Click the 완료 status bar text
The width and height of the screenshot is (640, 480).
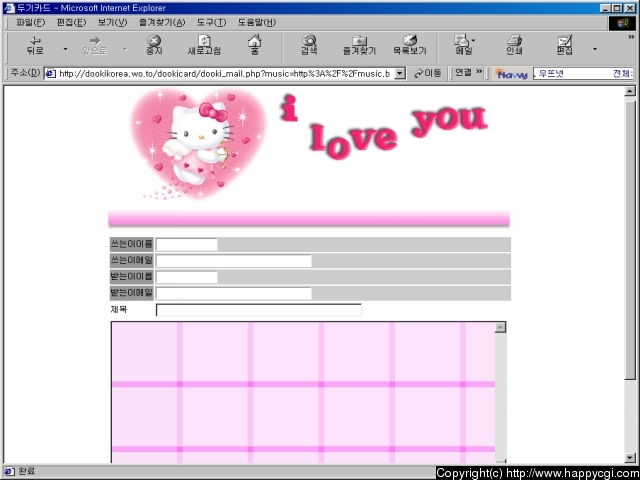[x=26, y=471]
